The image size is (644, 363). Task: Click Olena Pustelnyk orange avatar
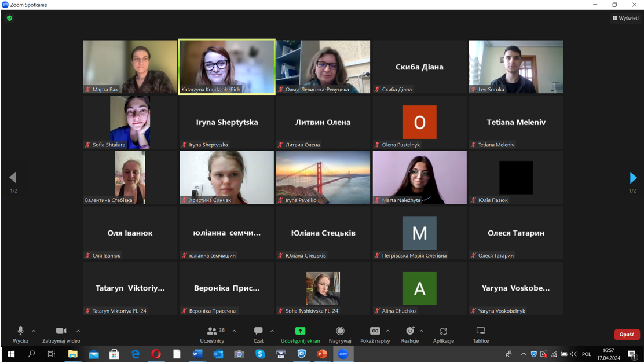(419, 122)
